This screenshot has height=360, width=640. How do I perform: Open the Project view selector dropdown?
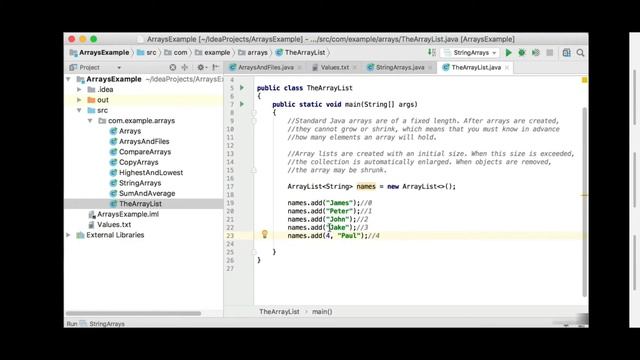[96, 67]
